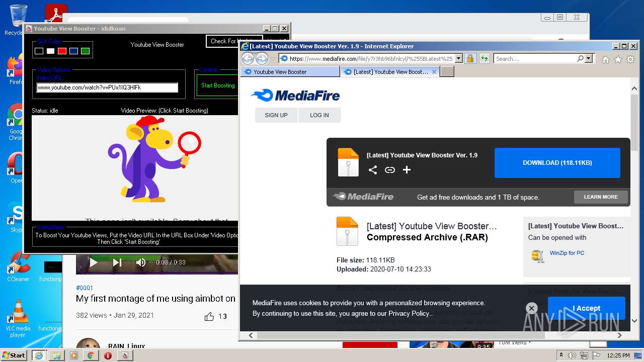Image resolution: width=644 pixels, height=362 pixels.
Task: Click the IE address bar URL
Action: click(x=371, y=59)
